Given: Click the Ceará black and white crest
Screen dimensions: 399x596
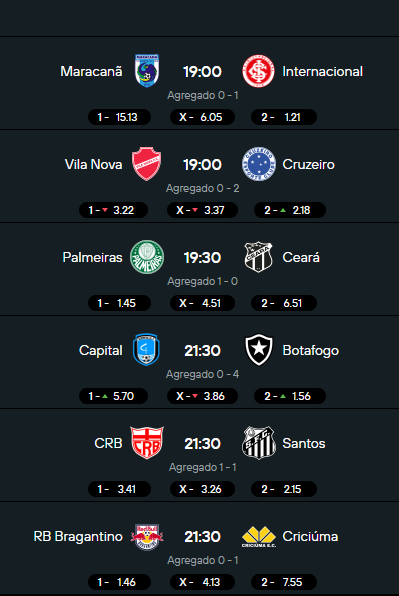Looking at the screenshot, I should pos(258,257).
